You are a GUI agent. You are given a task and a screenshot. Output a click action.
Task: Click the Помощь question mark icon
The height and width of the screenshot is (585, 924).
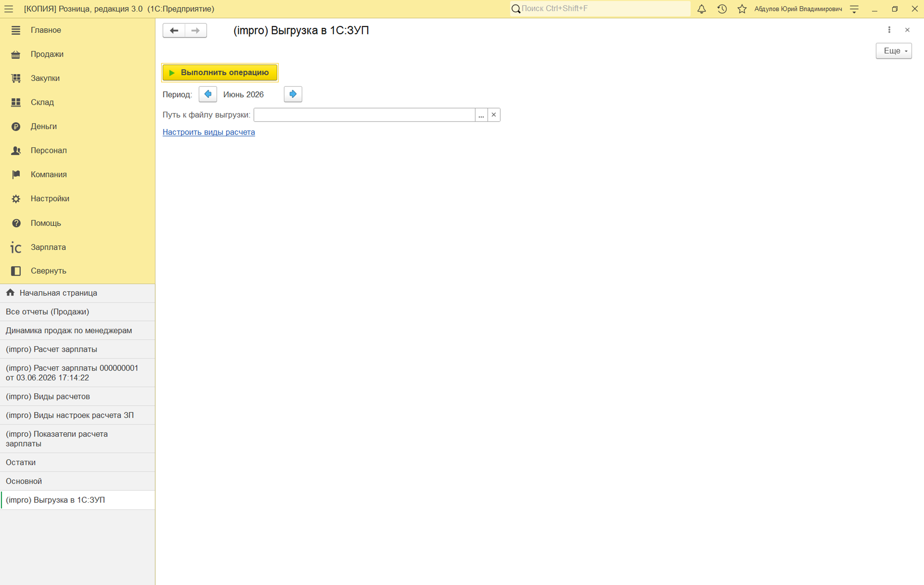pyautogui.click(x=16, y=223)
